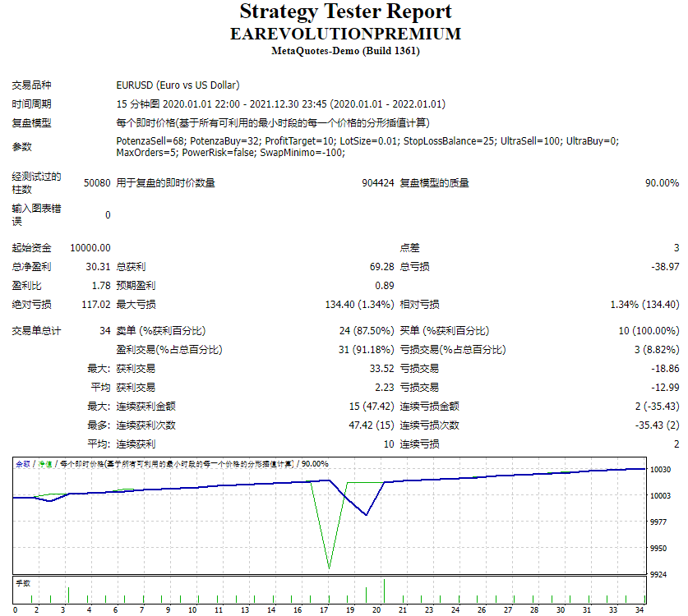Select EURUSD (Euro vs US Dollar) value

178,85
